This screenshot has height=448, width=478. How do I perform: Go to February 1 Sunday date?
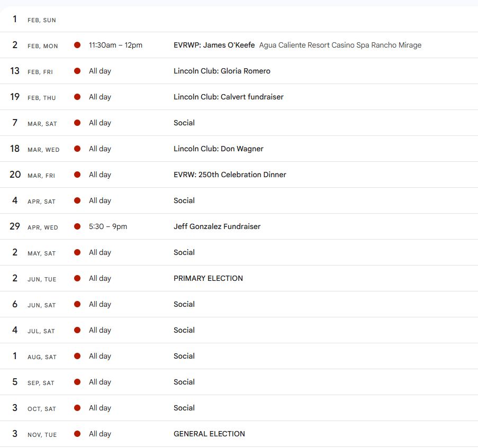click(15, 20)
